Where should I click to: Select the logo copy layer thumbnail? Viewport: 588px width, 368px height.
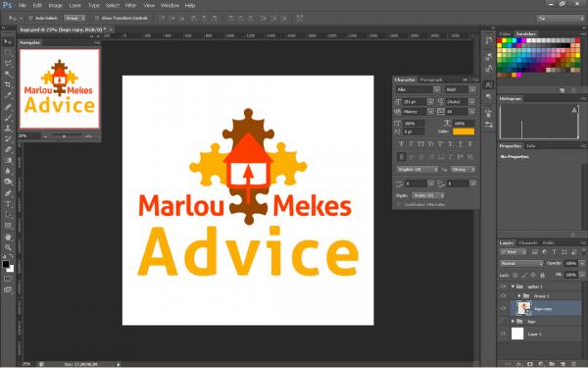(524, 308)
